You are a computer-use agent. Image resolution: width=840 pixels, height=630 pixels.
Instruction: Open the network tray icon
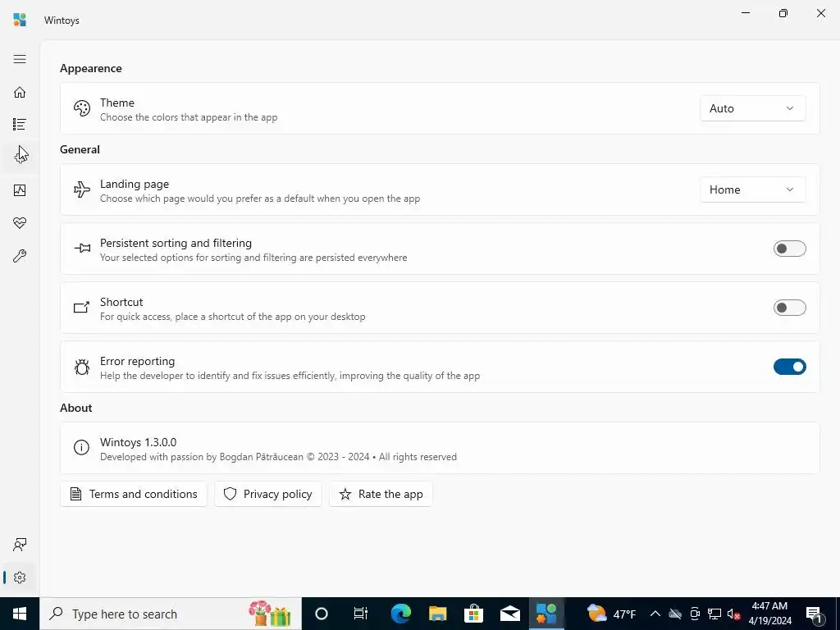[714, 614]
